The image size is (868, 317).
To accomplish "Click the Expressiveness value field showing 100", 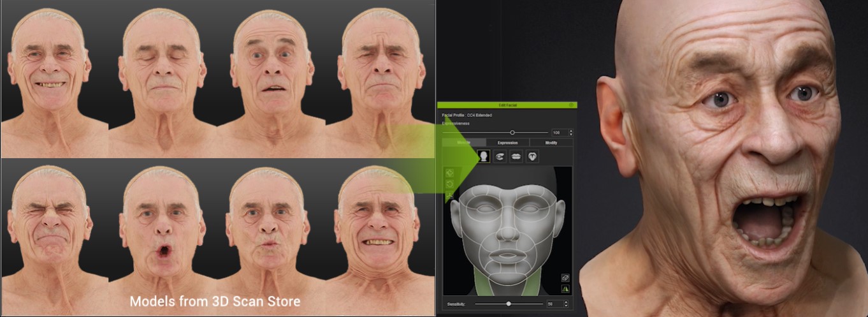I will 559,133.
